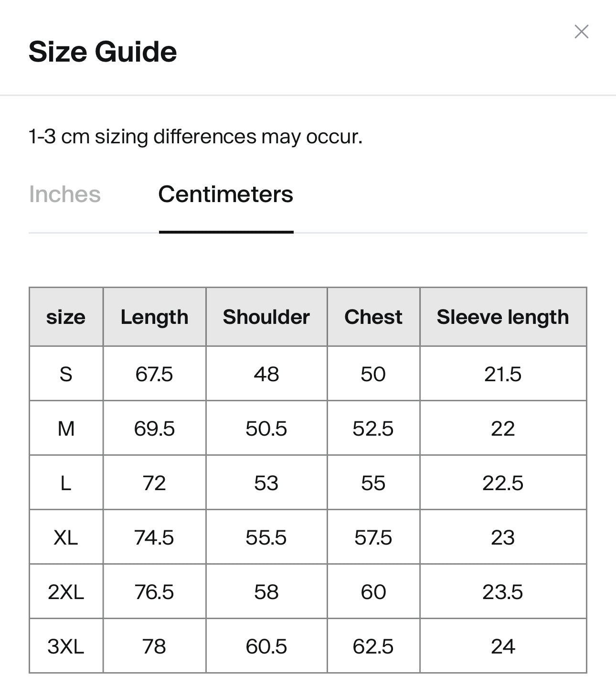The width and height of the screenshot is (616, 697).
Task: Select the XL size row label
Action: click(66, 537)
